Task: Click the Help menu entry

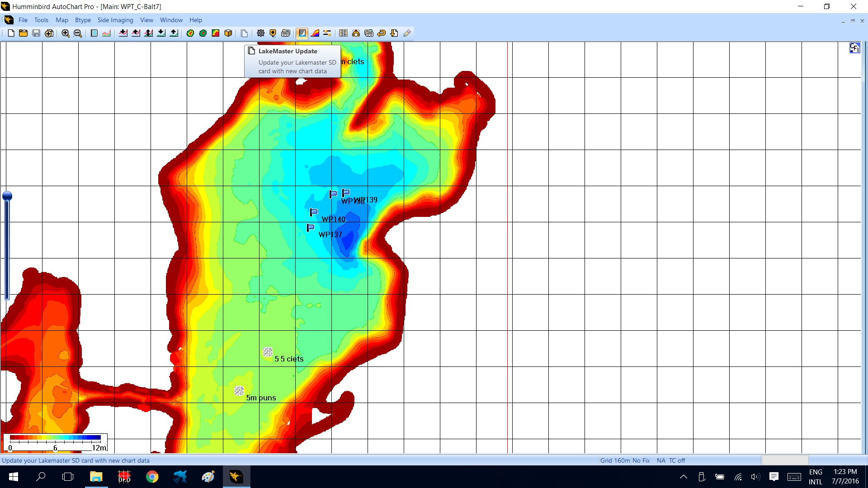Action: (195, 20)
